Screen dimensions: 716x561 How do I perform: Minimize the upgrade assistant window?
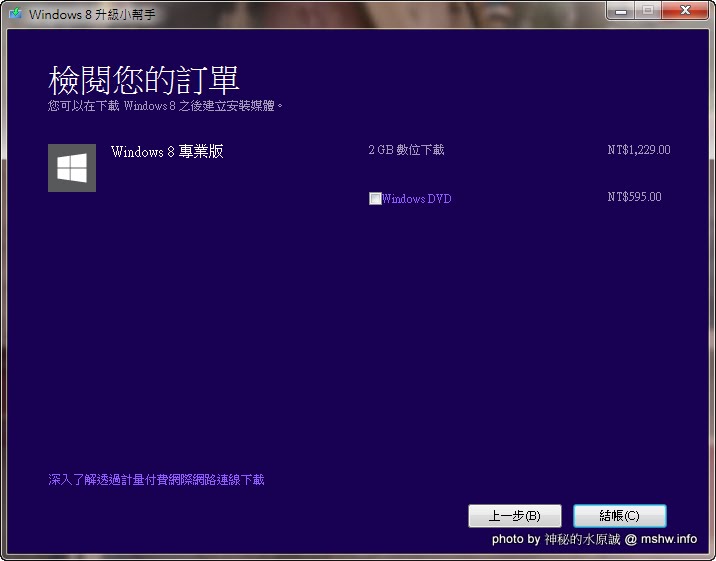pyautogui.click(x=621, y=11)
